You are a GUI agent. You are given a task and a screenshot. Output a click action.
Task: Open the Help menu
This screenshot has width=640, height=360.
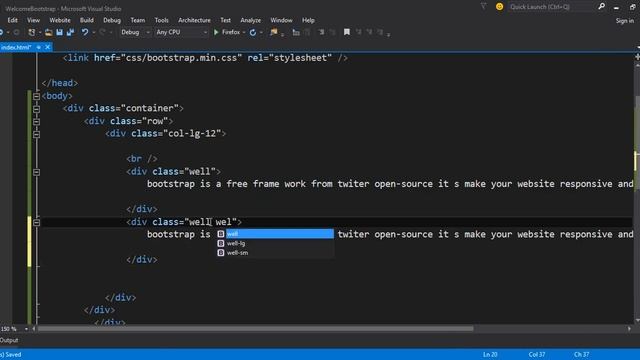[308, 20]
